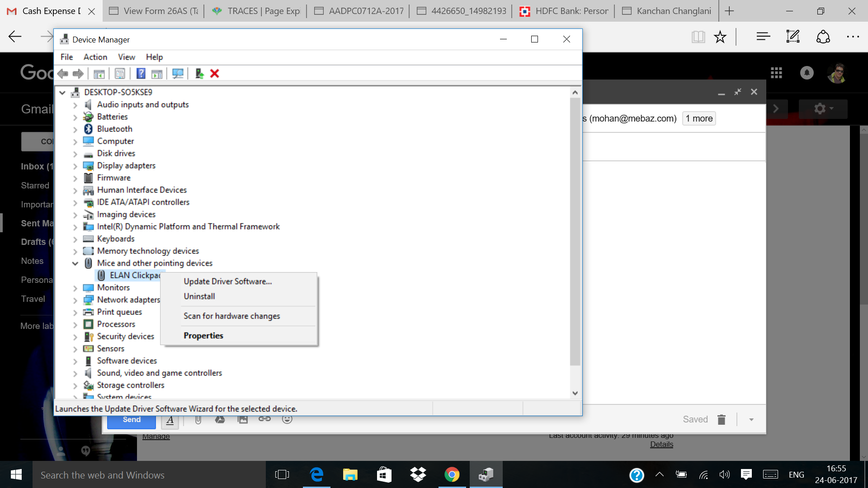The width and height of the screenshot is (868, 488).
Task: Open the Action menu
Action: pos(95,57)
